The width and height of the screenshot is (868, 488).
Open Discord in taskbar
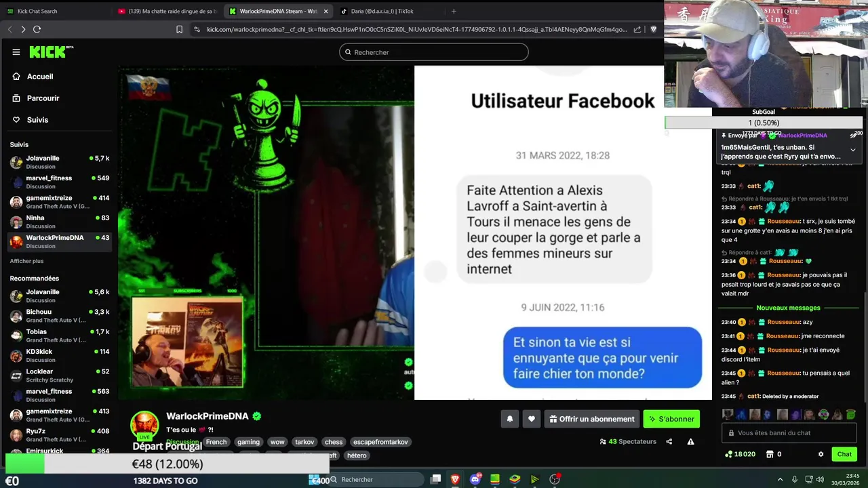475,479
